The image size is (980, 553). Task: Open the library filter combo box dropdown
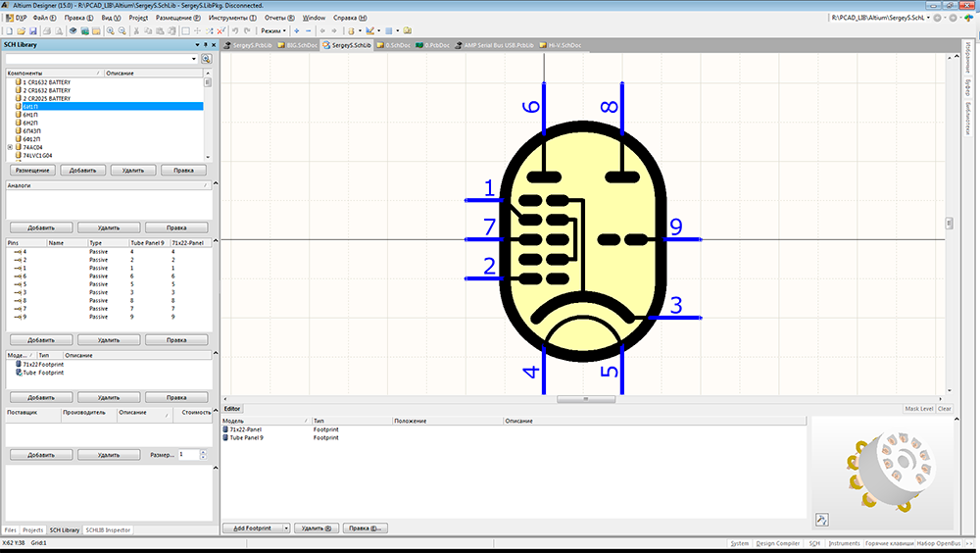coord(194,59)
